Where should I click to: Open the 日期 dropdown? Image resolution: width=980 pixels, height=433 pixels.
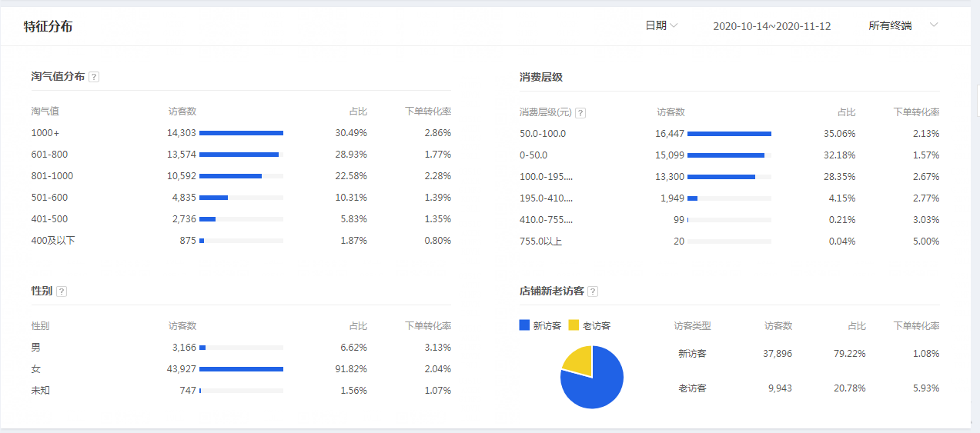point(656,25)
